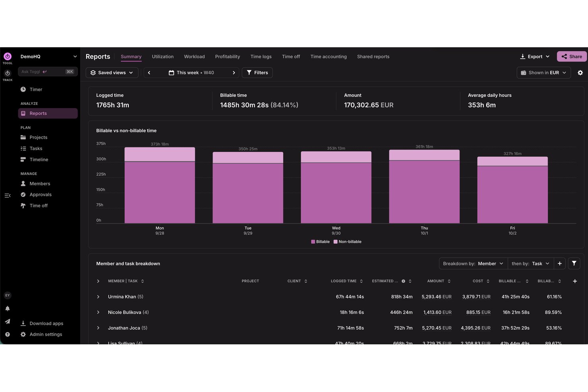Viewport: 588px width, 392px height.
Task: Add a table column with plus icon
Action: (x=574, y=281)
